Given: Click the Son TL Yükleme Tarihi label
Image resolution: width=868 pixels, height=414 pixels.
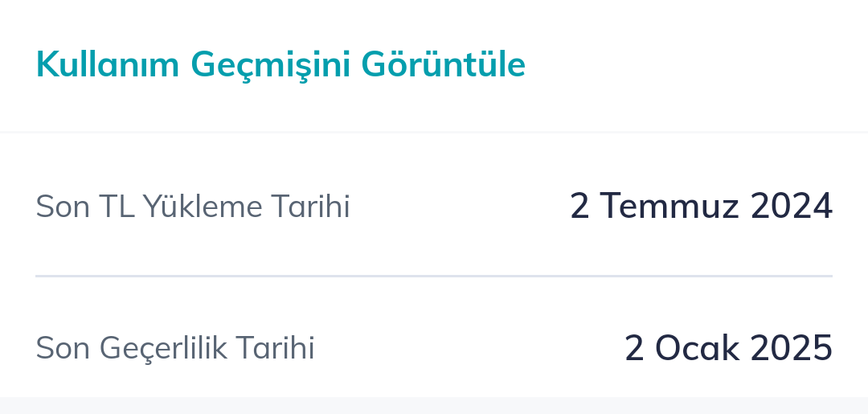Looking at the screenshot, I should (x=193, y=207).
